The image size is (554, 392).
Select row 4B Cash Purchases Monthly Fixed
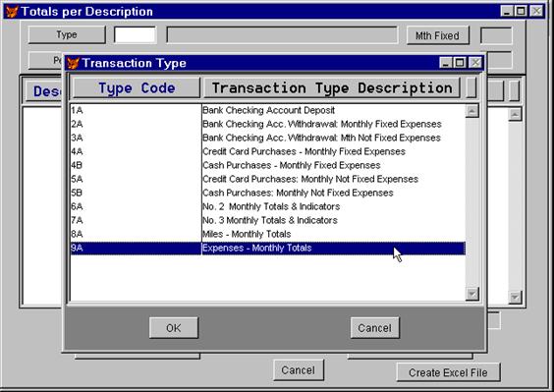[268, 165]
